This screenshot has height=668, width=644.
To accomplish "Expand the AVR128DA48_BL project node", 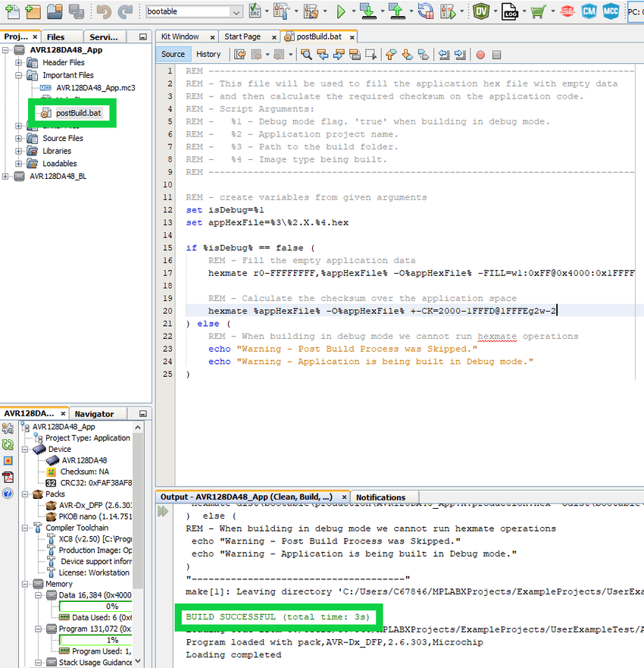I will point(7,176).
